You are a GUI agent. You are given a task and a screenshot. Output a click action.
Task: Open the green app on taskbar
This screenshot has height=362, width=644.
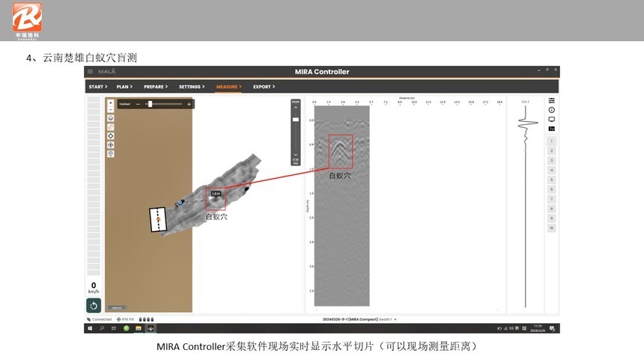(127, 328)
